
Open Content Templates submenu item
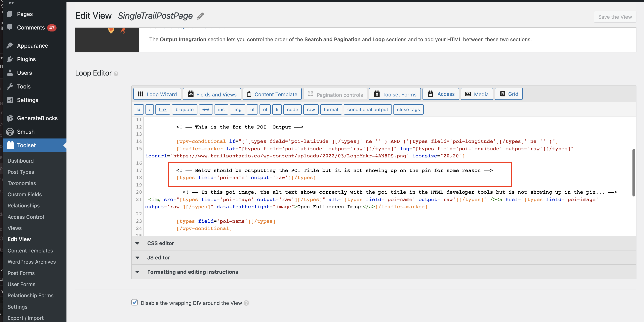point(30,250)
